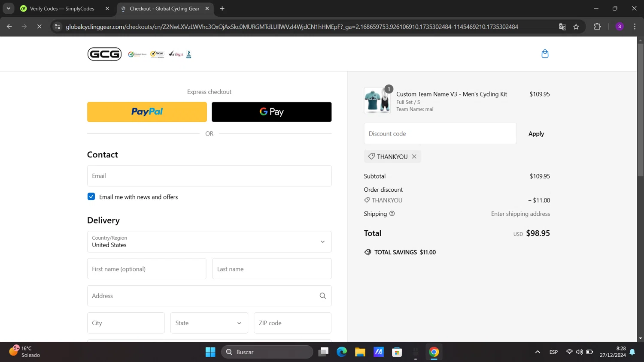644x362 pixels.
Task: Click the cycling kit product thumbnail
Action: point(377,100)
